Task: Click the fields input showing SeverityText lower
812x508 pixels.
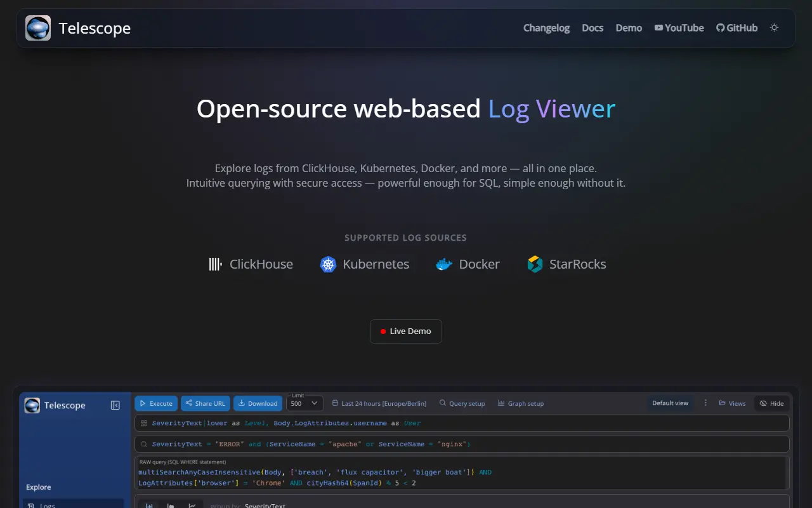Action: tap(462, 423)
